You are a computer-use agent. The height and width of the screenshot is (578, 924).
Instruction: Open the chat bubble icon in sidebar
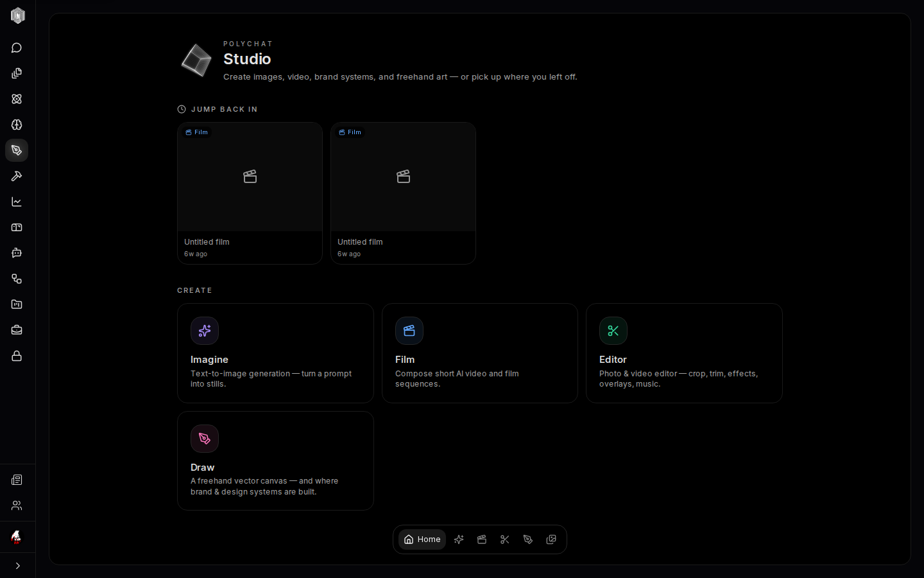17,48
